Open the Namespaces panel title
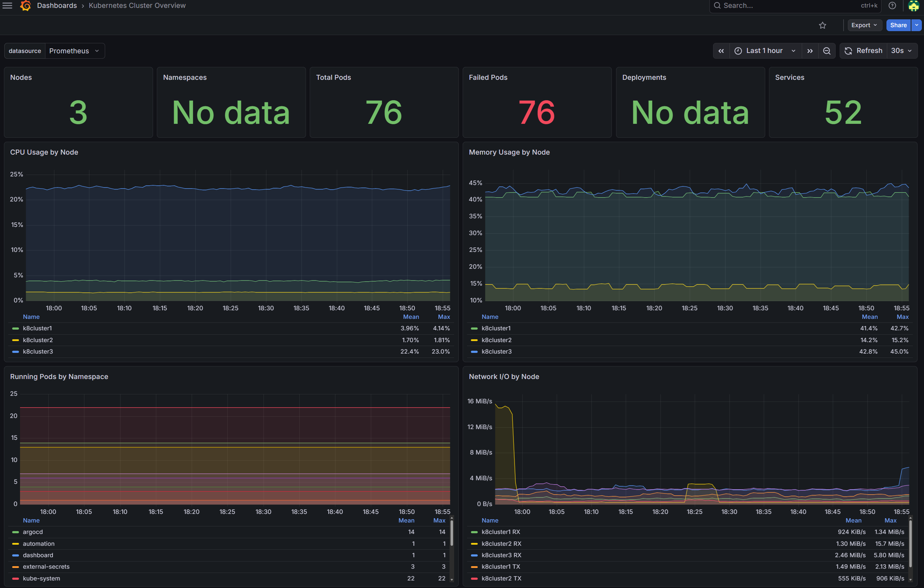924x588 pixels. [185, 77]
